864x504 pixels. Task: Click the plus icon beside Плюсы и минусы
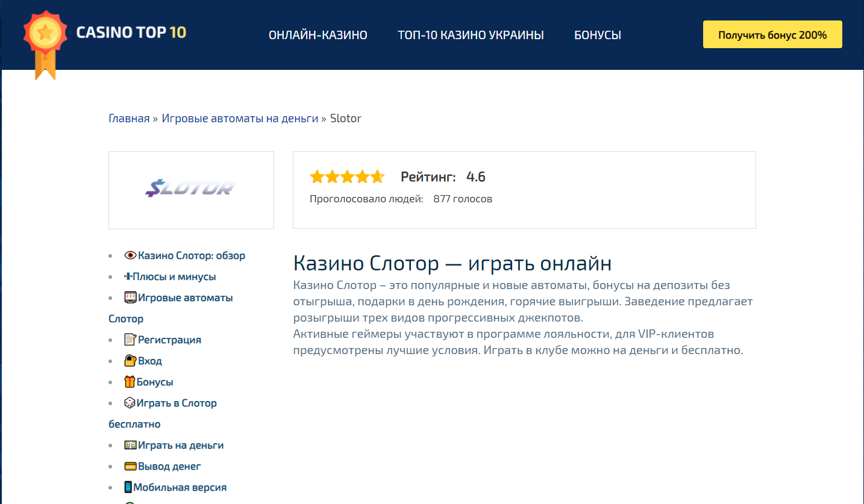click(x=128, y=276)
